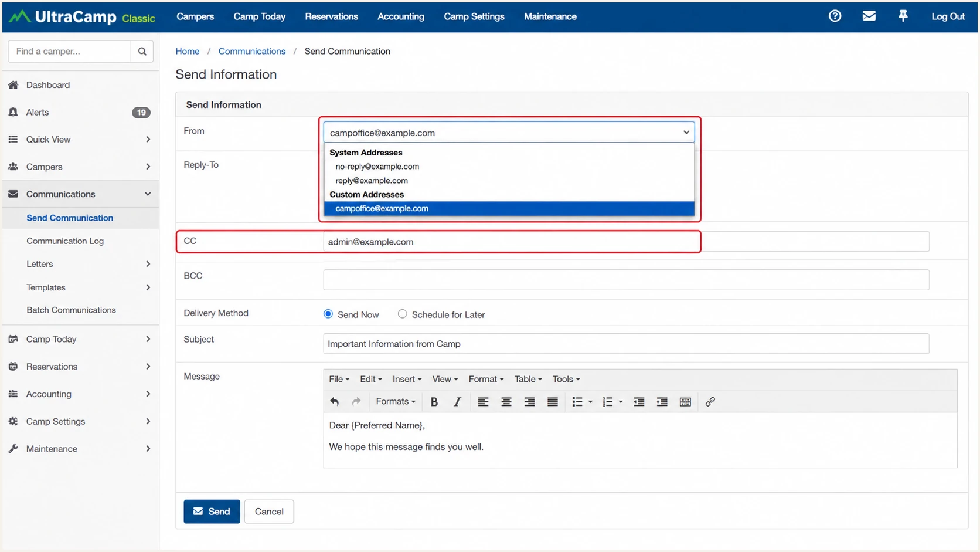Screen dimensions: 980x552
Task: Open bullet list style dropdown arrow
Action: click(590, 402)
